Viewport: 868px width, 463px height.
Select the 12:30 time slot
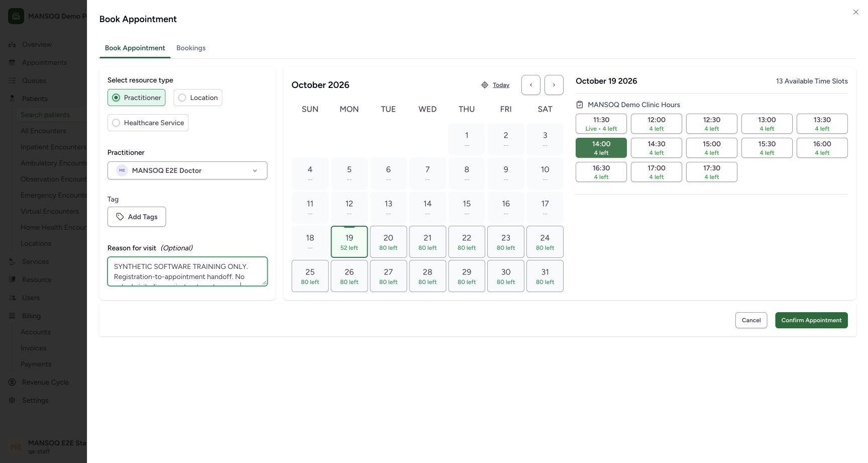pyautogui.click(x=712, y=124)
